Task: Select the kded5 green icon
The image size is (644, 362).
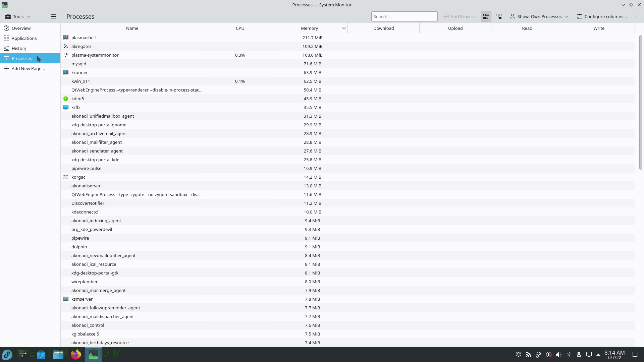Action: pos(66,99)
